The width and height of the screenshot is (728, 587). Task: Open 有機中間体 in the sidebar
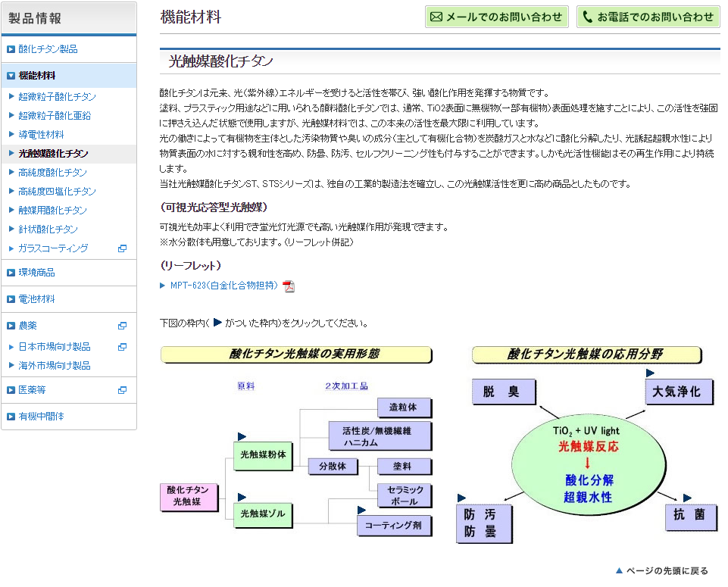42,417
